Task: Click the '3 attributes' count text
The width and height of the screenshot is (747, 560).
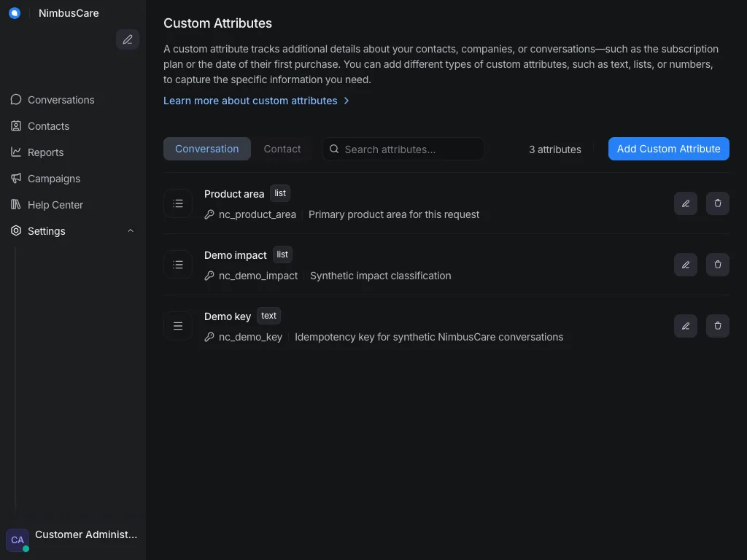Action: coord(554,149)
